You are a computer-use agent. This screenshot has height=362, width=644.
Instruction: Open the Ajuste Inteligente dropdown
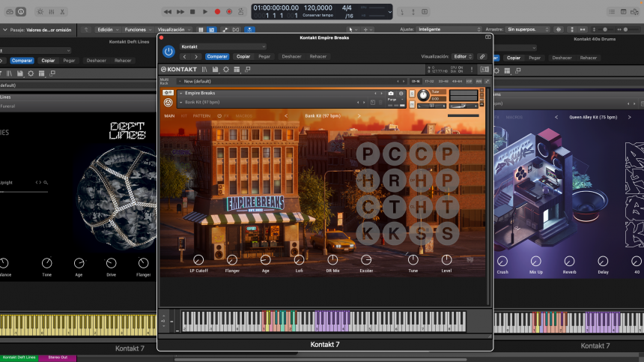pos(449,29)
